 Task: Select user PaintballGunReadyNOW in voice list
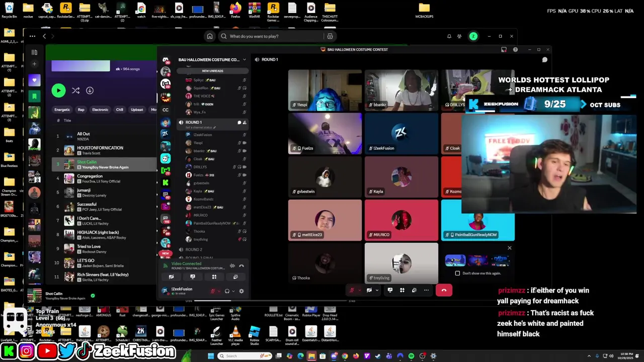click(213, 223)
